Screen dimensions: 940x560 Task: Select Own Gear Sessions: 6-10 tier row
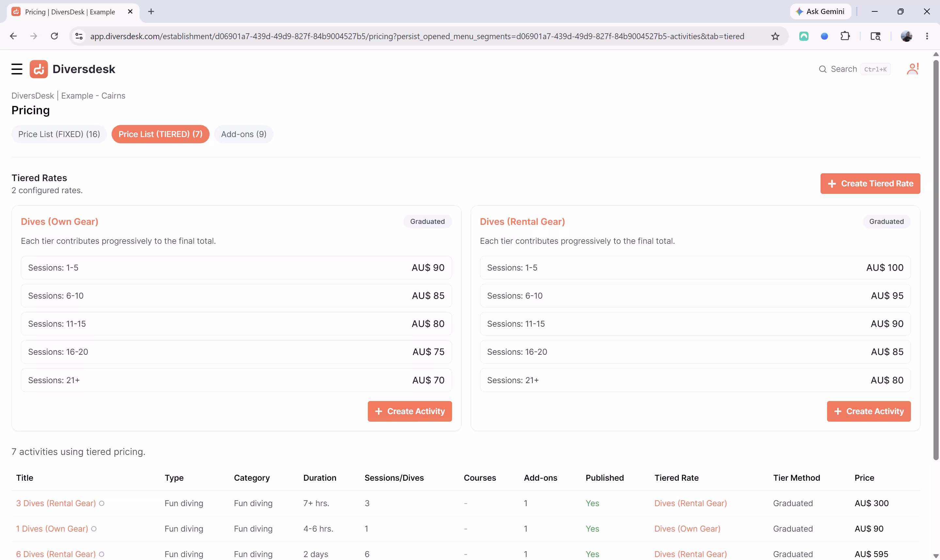point(236,296)
